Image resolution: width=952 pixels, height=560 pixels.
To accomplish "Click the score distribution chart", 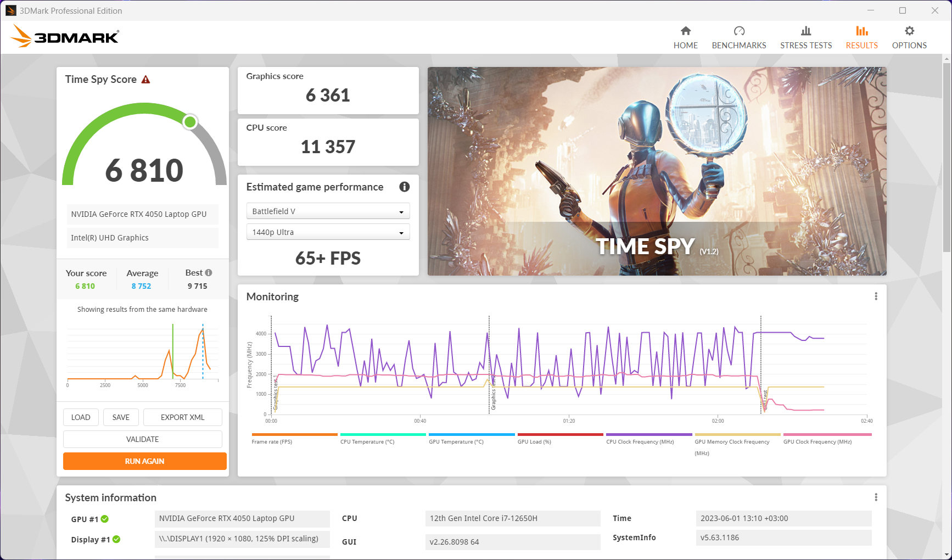I will coord(143,354).
